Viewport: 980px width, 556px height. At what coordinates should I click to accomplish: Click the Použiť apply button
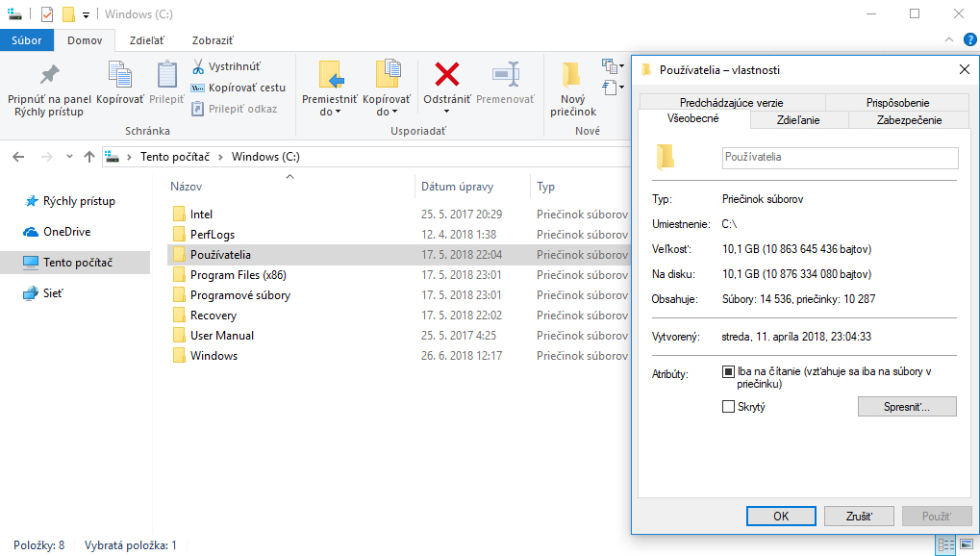pos(937,516)
